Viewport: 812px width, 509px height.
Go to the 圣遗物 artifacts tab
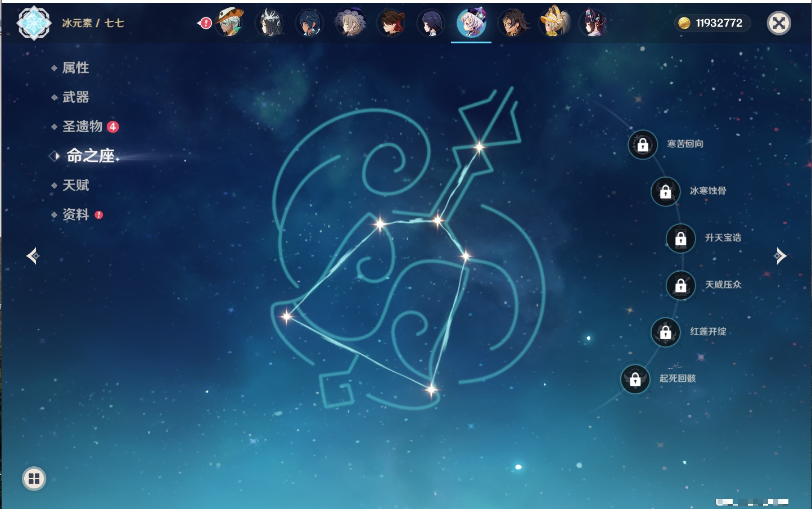[82, 127]
